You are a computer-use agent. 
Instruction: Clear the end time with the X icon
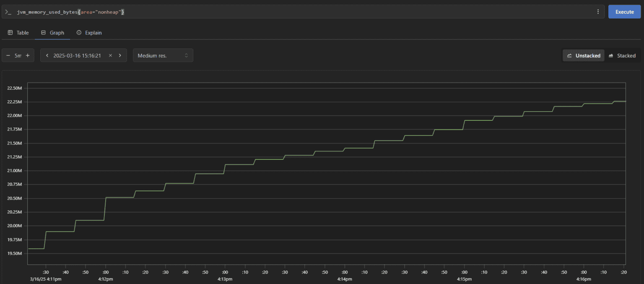tap(110, 55)
